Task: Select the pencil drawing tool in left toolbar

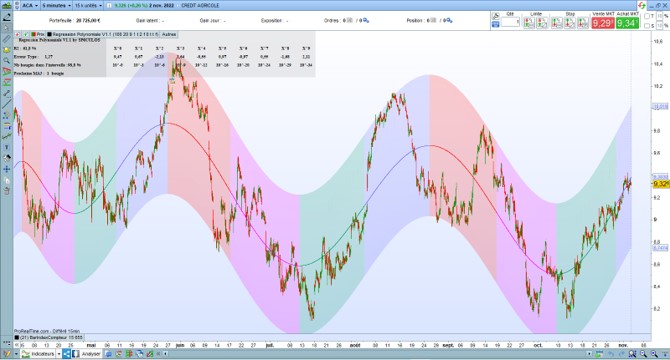Action: pyautogui.click(x=7, y=18)
